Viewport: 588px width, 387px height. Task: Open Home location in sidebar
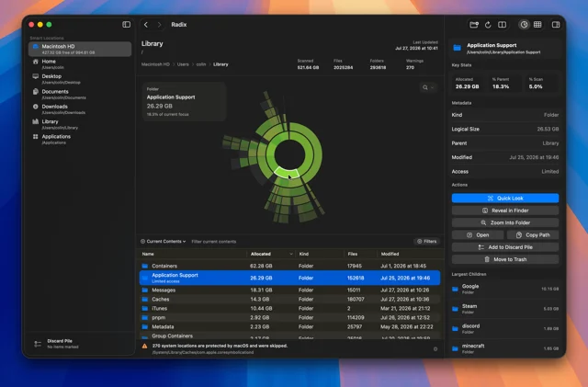point(80,64)
